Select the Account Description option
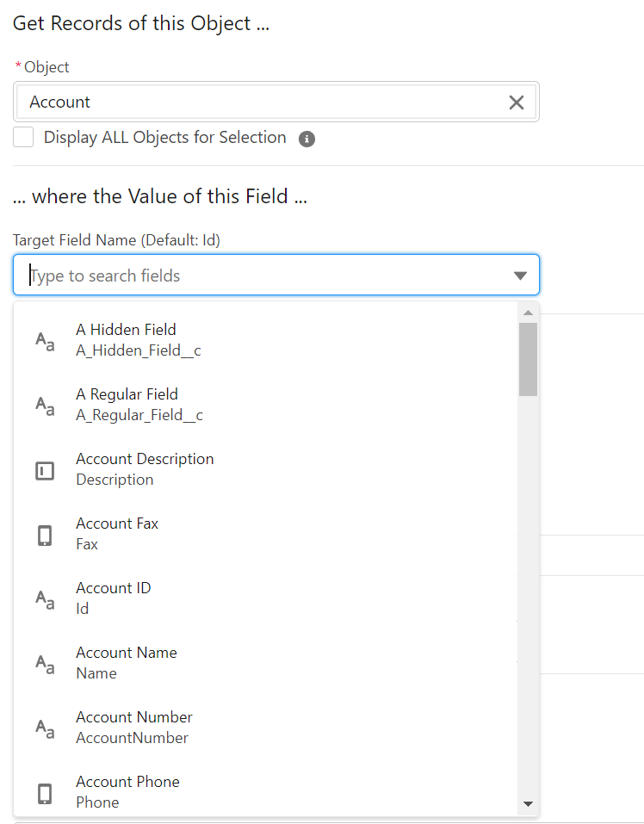Screen dimensions: 644x824 click(x=145, y=469)
